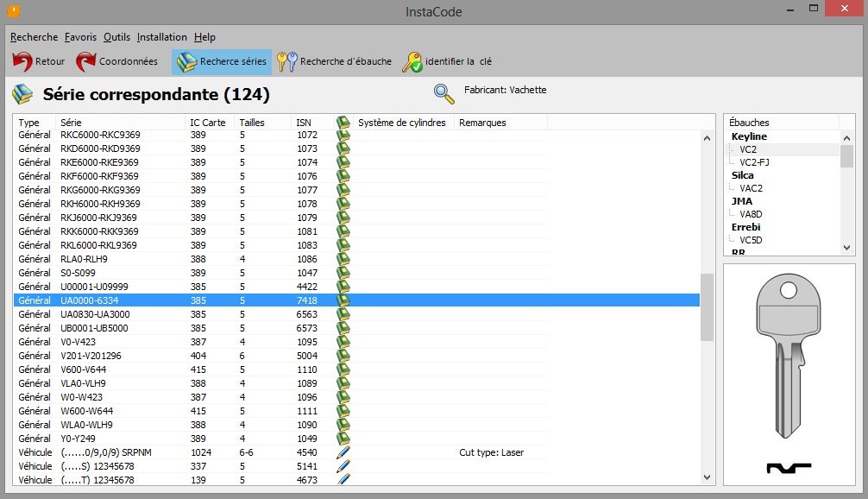Click the identifier la clé label
The height and width of the screenshot is (499, 868).
[x=458, y=61]
